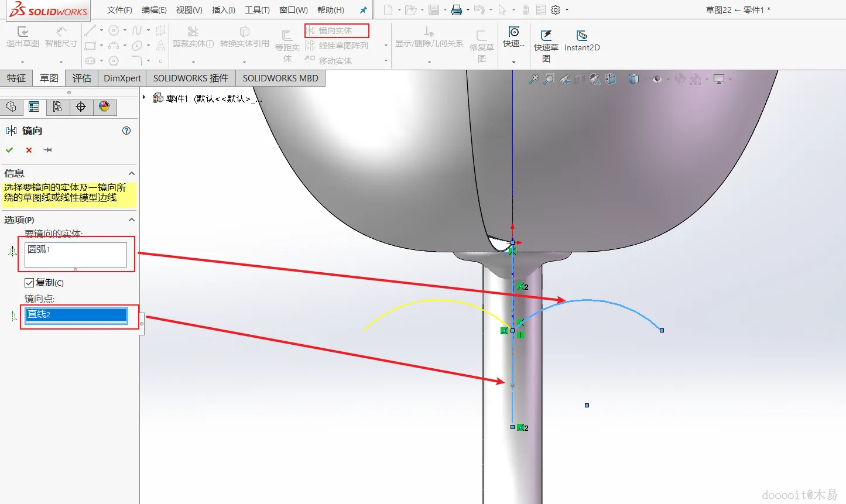Open the 工具(T) menu
Image resolution: width=846 pixels, height=504 pixels.
[x=257, y=10]
